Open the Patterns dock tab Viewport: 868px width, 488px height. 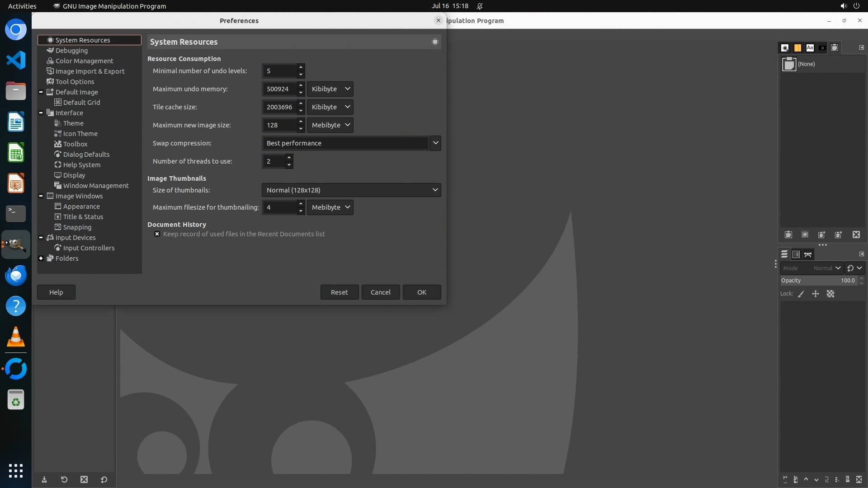(797, 47)
